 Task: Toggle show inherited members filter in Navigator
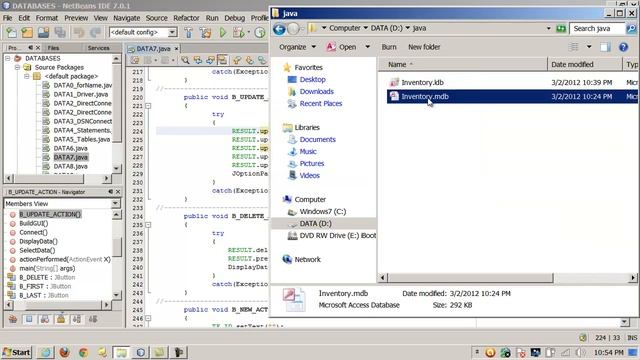click(x=13, y=319)
